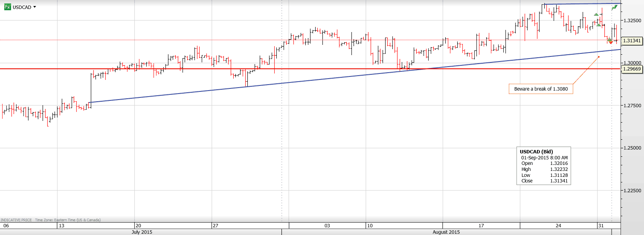The width and height of the screenshot is (644, 235).
Task: Click the 1.25000 price axis label
Action: pyautogui.click(x=632, y=148)
